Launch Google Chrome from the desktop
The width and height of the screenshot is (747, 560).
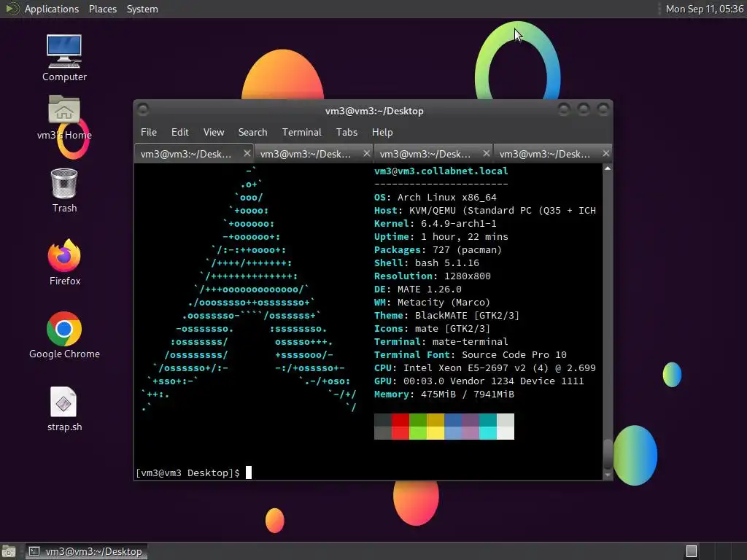(64, 335)
